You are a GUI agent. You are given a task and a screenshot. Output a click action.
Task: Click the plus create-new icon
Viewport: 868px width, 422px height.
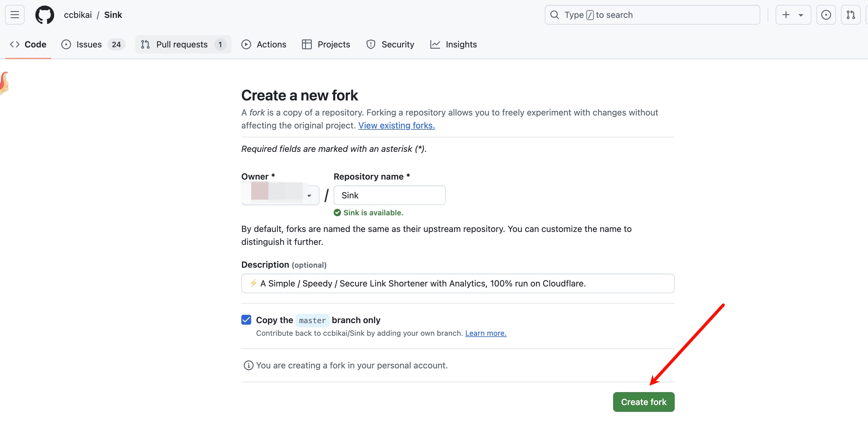pos(786,15)
